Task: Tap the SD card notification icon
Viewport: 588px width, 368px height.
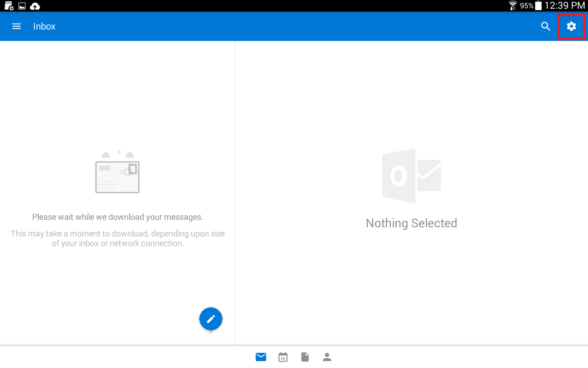Action: click(9, 6)
